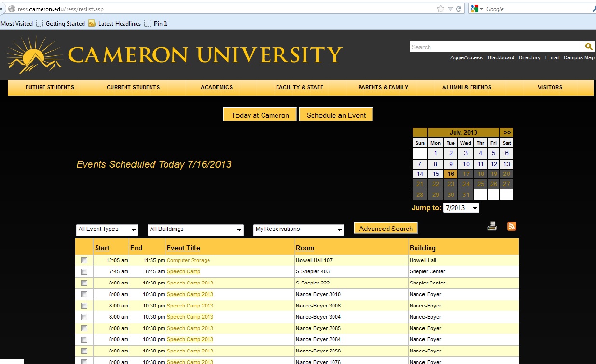Viewport: 596px width, 364px height.
Task: Open ALUMNI & FRIENDS menu
Action: coord(467,87)
